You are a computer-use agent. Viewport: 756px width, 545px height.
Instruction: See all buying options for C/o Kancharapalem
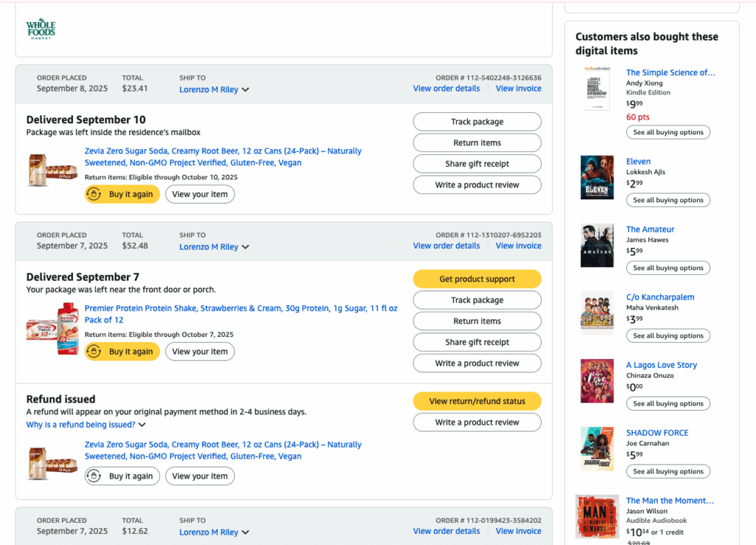pos(667,336)
